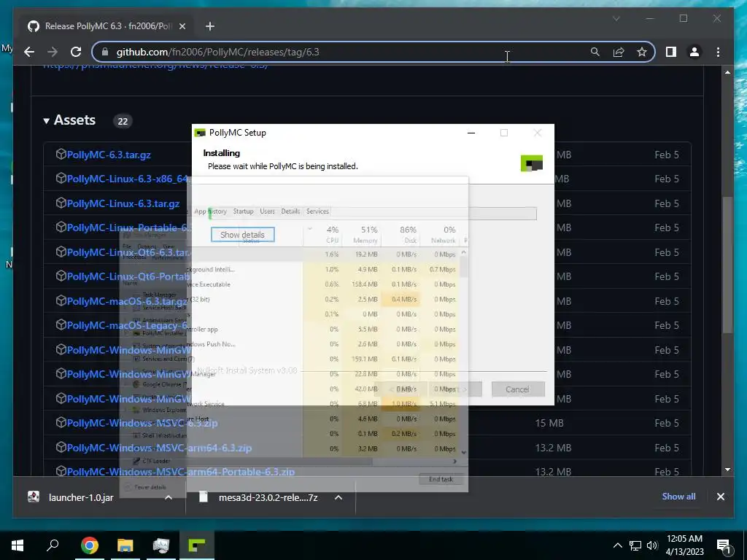Viewport: 747px width, 560px height.
Task: Share this page using the share icon
Action: coord(619,52)
